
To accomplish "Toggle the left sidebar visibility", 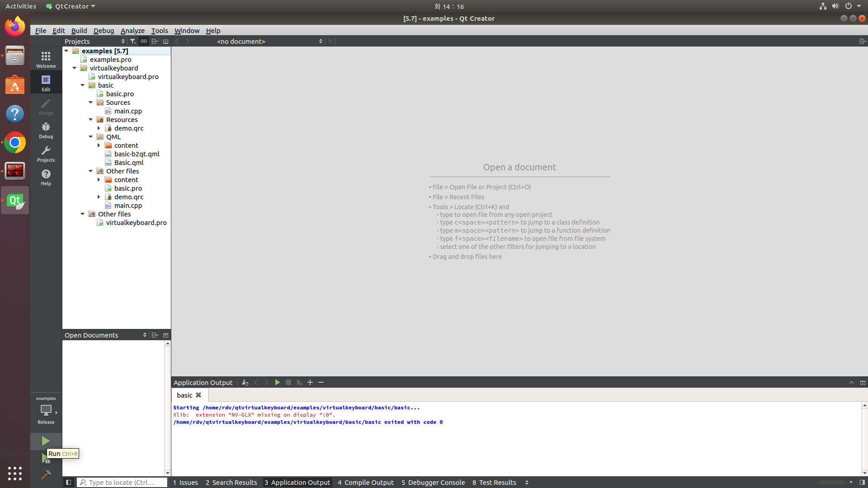I will click(x=68, y=482).
